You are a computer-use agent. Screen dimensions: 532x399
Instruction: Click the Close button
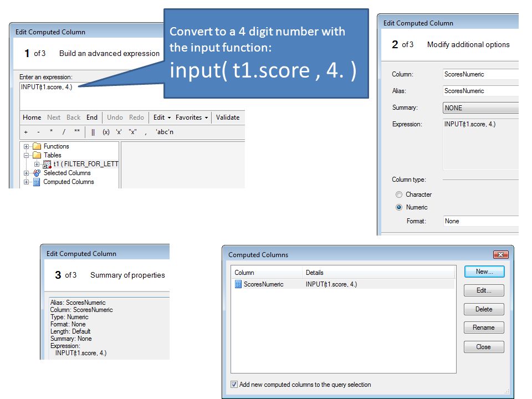tap(484, 347)
